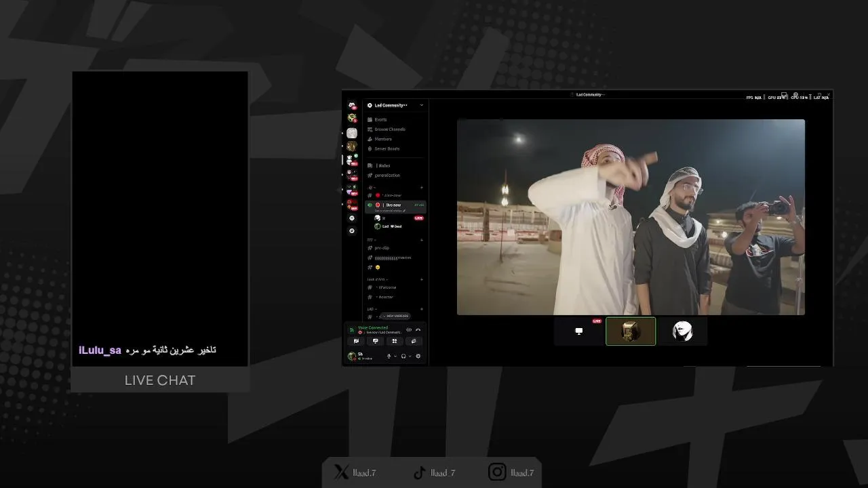Open the headphone output options arrow
Screen dimensions: 868x488
(410, 356)
